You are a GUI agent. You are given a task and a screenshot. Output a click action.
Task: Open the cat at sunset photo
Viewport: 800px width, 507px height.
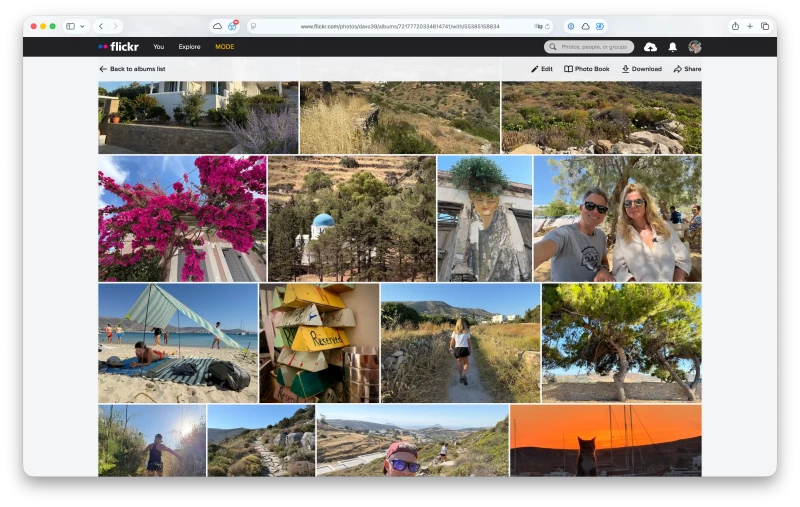pos(606,441)
